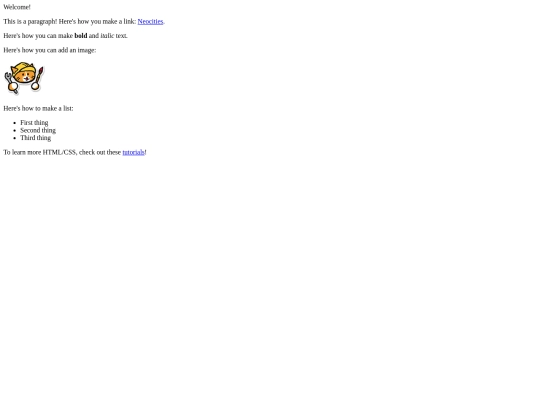Viewport: 540px width, 405px height.
Task: Click the italic word in the paragraph
Action: [107, 36]
